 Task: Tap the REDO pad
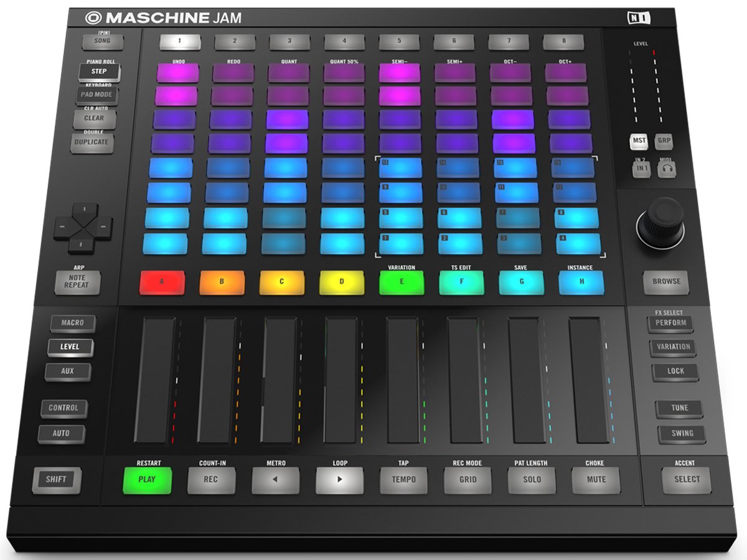pos(233,73)
